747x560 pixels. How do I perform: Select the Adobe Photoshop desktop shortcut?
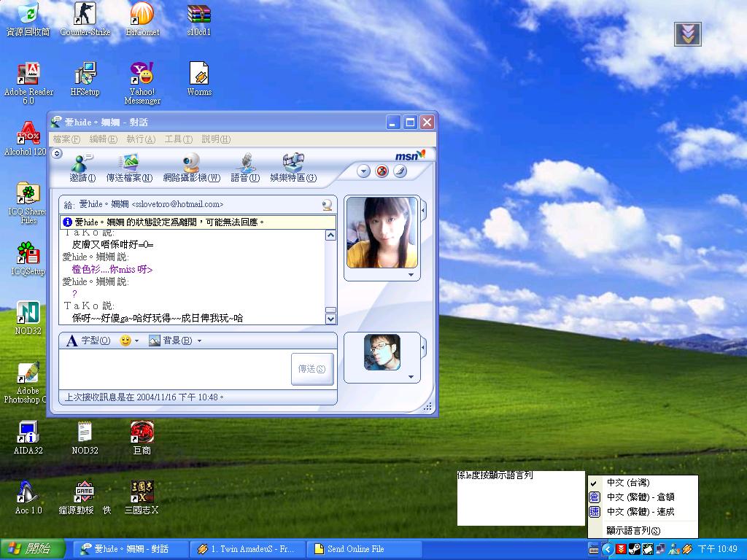26,384
